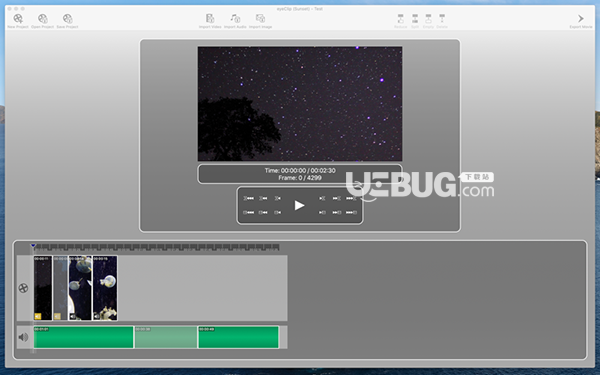Select the last green audio clip
This screenshot has width=600, height=375.
pos(238,337)
